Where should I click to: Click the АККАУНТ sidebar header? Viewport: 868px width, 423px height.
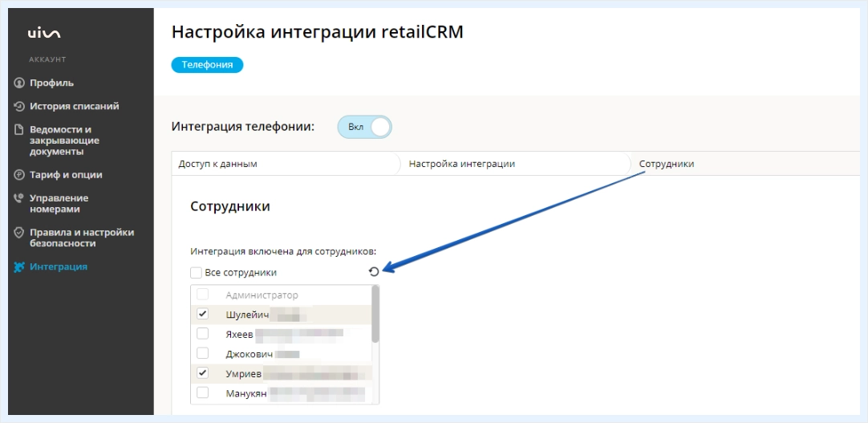[x=47, y=59]
